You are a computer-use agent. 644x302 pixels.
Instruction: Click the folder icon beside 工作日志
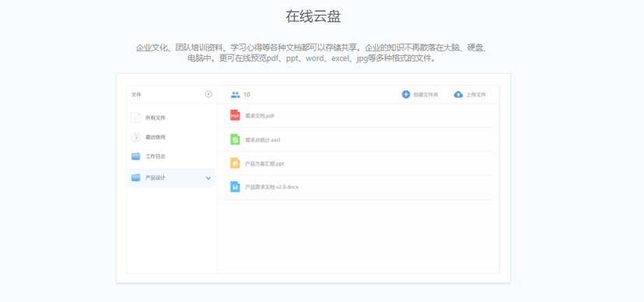136,156
